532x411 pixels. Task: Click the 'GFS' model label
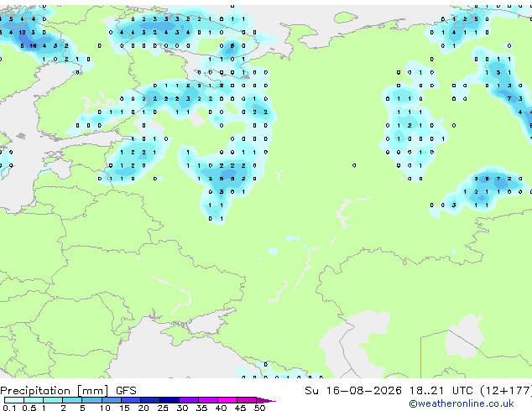click(126, 391)
